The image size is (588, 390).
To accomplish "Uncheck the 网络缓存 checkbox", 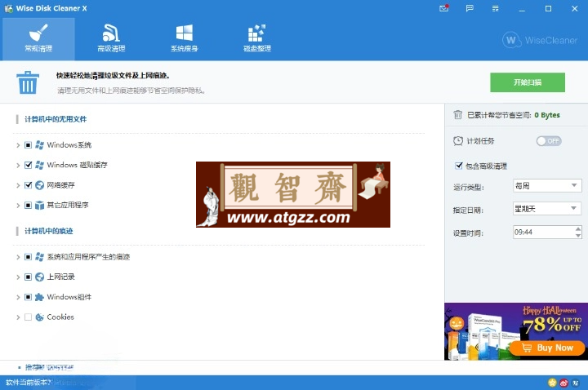I will click(28, 185).
